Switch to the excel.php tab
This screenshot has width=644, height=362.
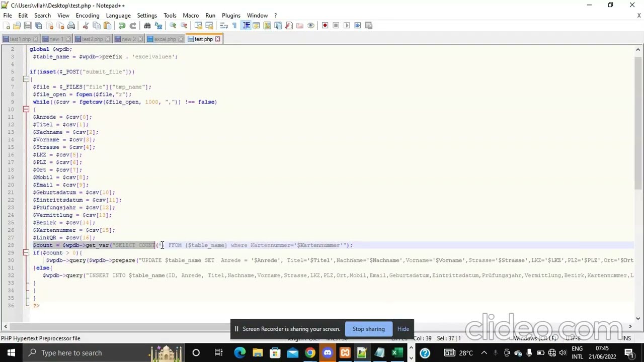click(x=165, y=39)
